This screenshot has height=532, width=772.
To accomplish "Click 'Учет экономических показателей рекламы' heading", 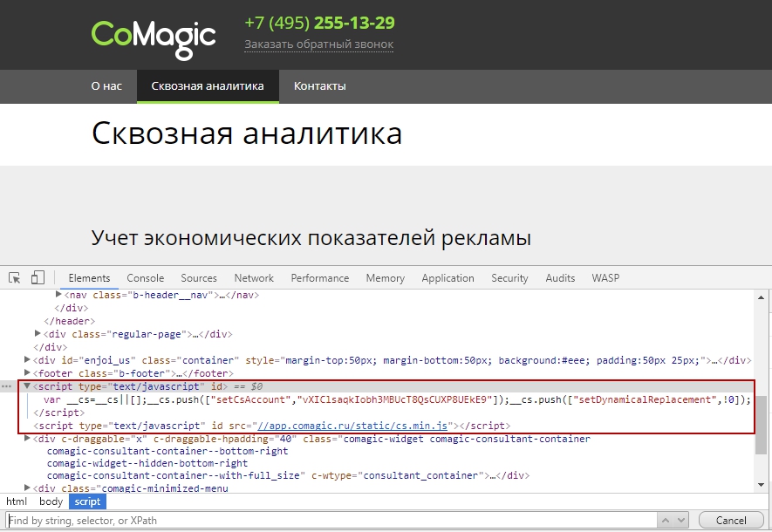I will point(311,238).
